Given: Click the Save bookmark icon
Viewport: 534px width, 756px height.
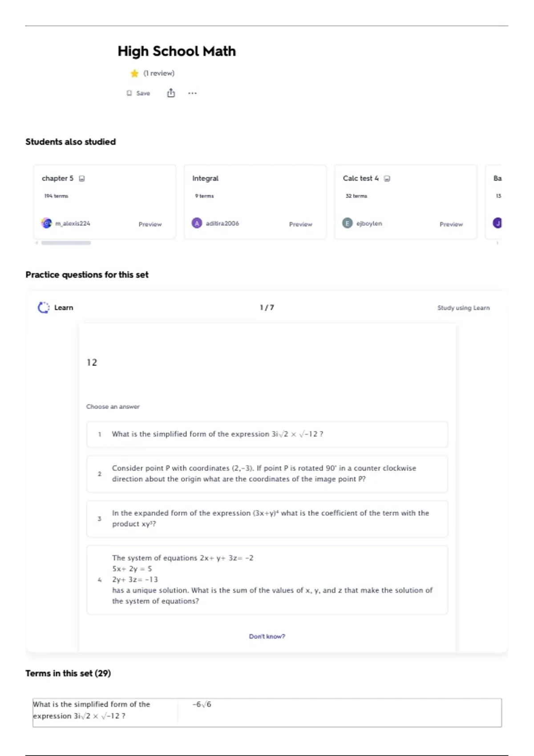Looking at the screenshot, I should point(129,93).
